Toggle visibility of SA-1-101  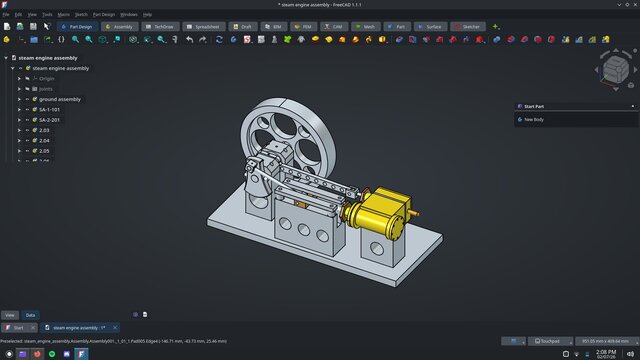27,109
